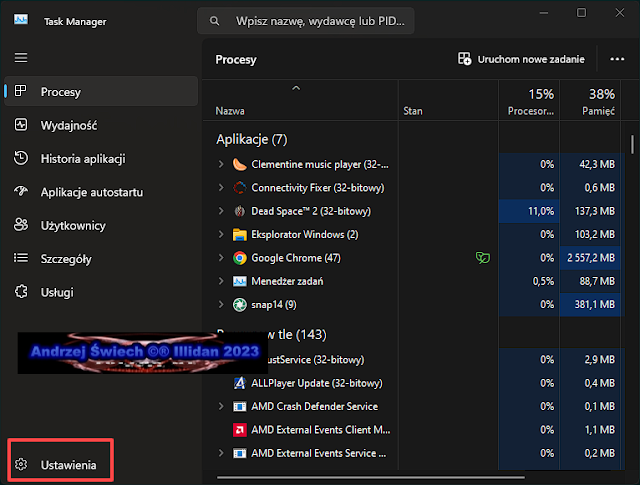
Task: Click Uruchom nowe zadanie button
Action: pyautogui.click(x=521, y=59)
